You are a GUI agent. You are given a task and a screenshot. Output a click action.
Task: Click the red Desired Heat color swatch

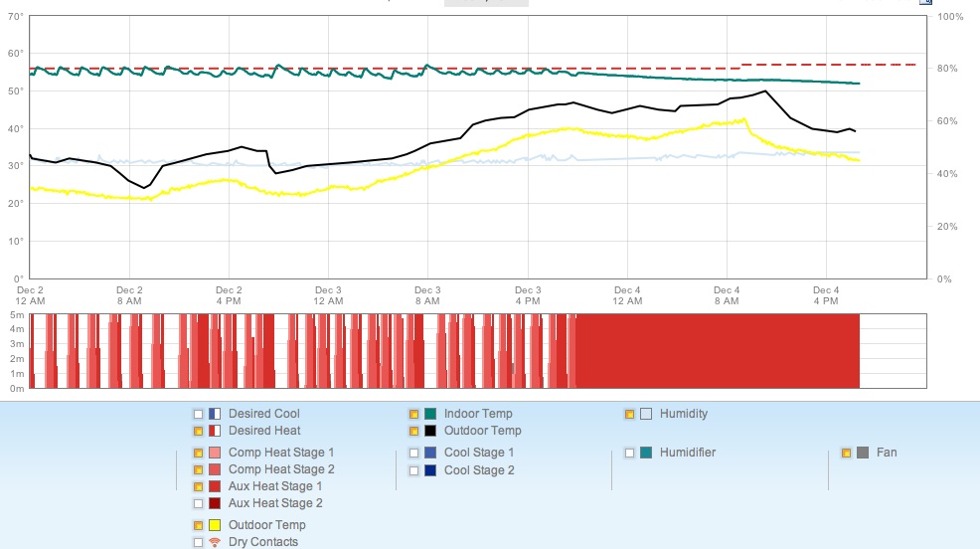[215, 431]
